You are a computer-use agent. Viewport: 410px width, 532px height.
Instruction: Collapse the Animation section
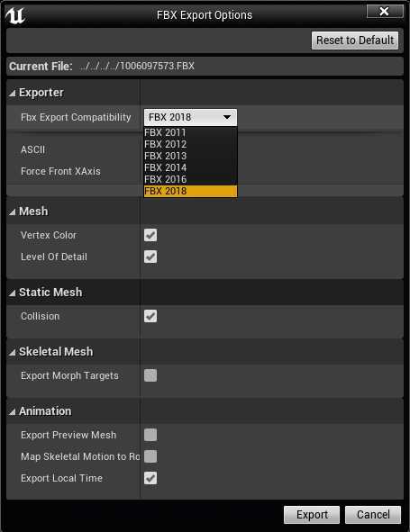click(13, 411)
